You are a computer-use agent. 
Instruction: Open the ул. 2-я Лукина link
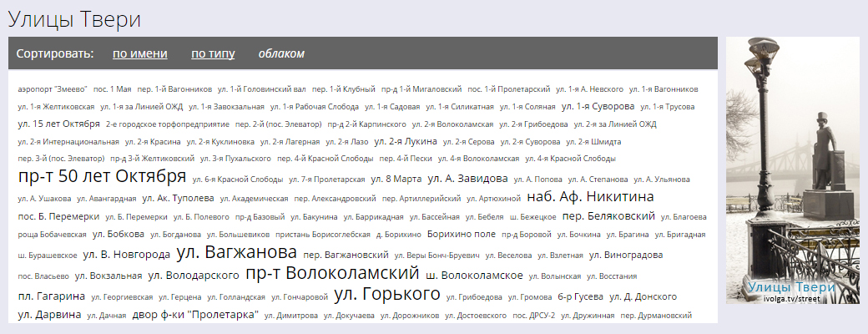pos(406,141)
